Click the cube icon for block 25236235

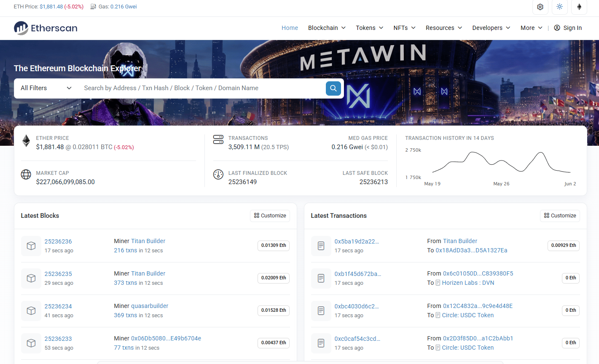point(31,278)
